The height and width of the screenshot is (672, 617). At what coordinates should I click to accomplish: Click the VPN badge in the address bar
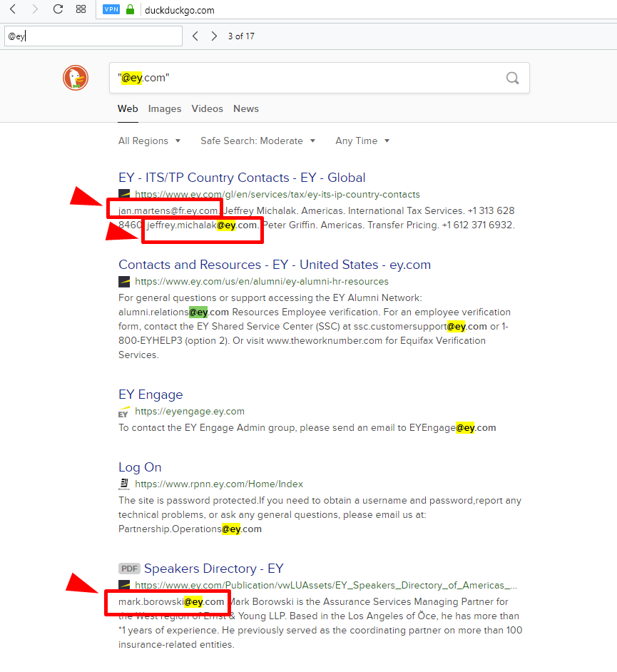click(111, 9)
